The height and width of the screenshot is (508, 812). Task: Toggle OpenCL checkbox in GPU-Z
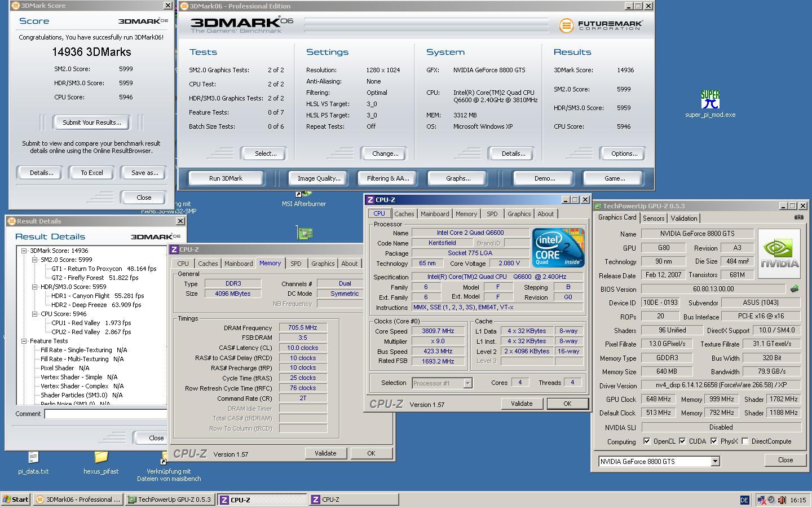647,441
